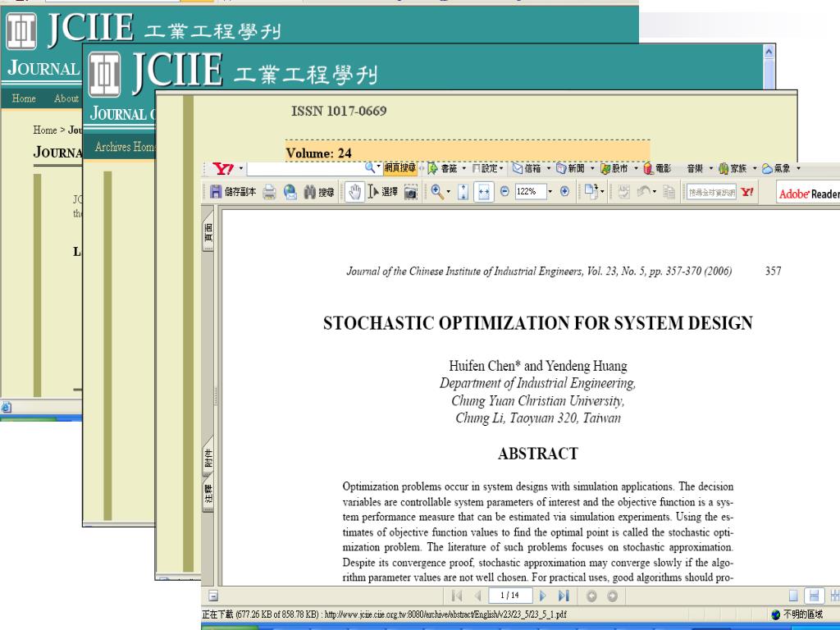Open the zoom tool dropdown arrow

(x=449, y=192)
